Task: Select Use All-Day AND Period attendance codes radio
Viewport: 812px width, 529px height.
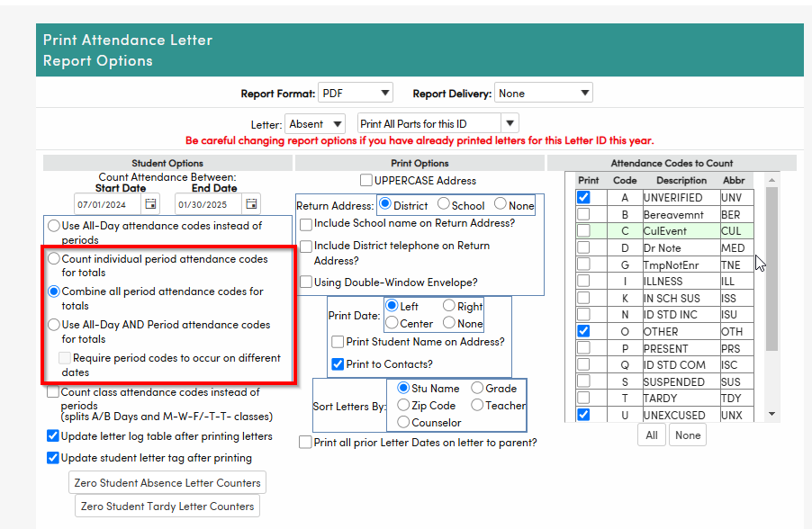Action: [x=53, y=325]
